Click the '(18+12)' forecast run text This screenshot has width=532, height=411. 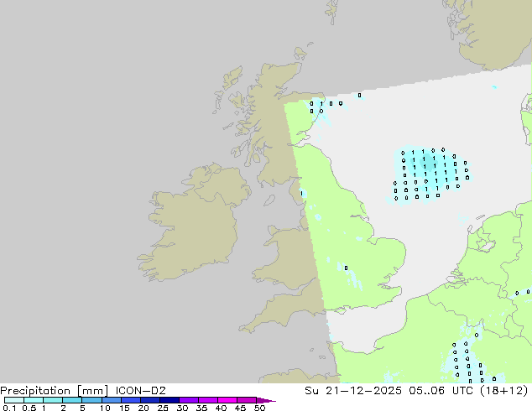point(505,391)
